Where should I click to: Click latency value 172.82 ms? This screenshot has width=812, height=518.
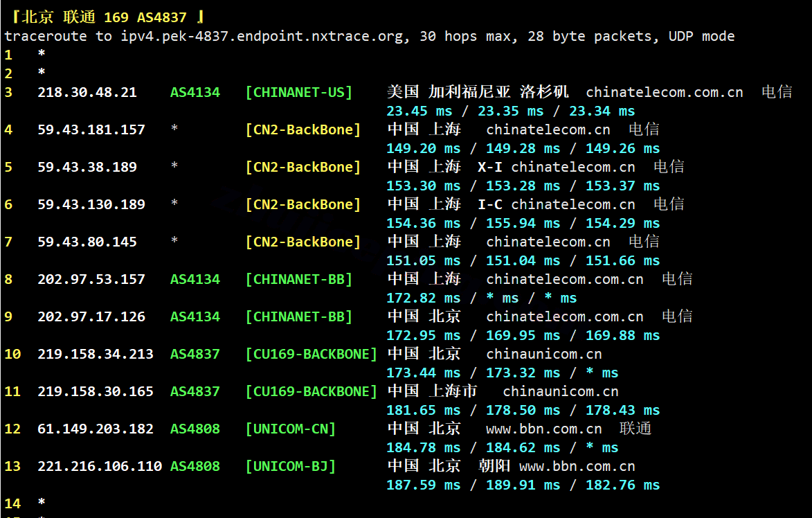click(424, 298)
